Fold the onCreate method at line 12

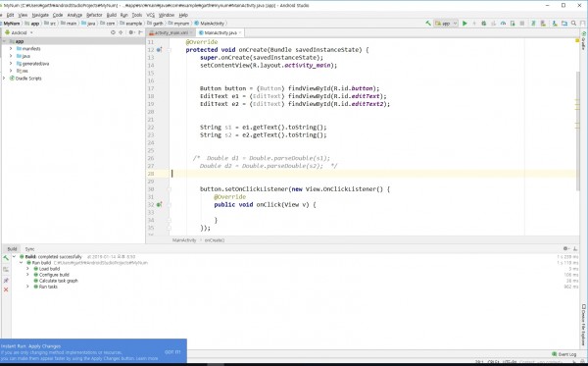170,49
